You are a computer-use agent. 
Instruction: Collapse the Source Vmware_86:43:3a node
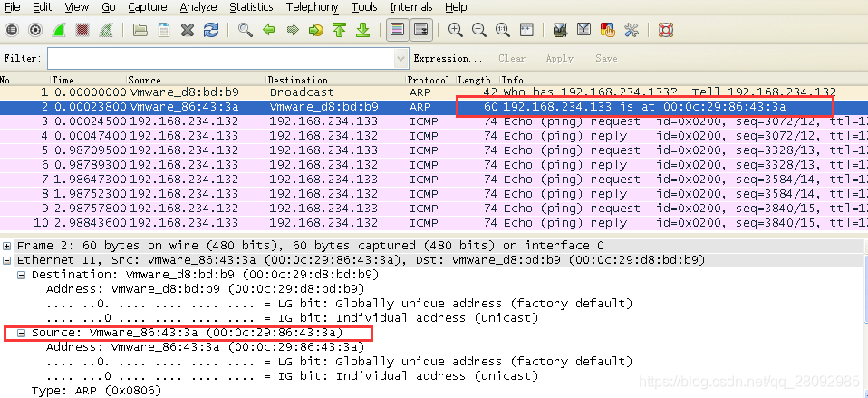coord(21,333)
